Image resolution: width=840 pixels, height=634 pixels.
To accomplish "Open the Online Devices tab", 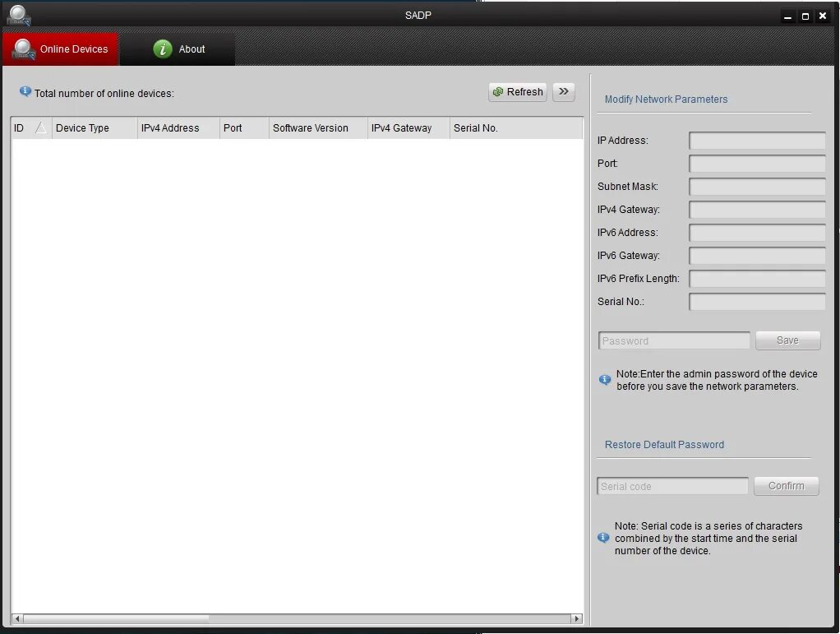I will 72,49.
